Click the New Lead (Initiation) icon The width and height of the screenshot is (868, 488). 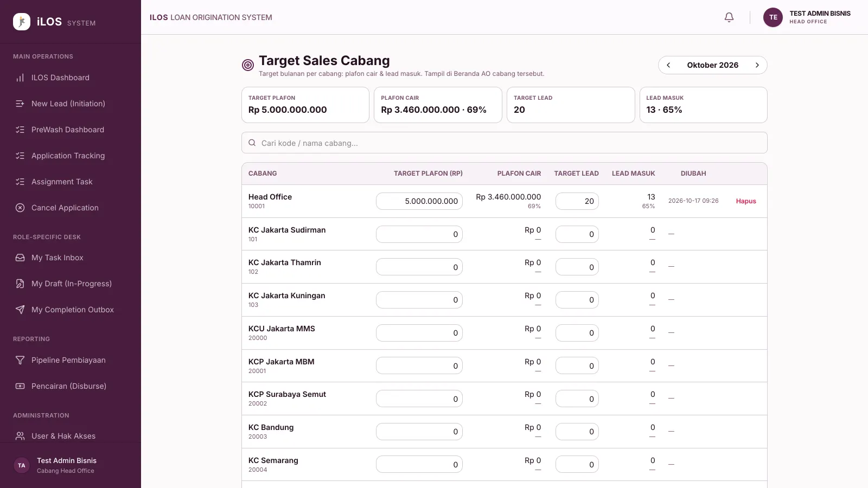coord(20,104)
